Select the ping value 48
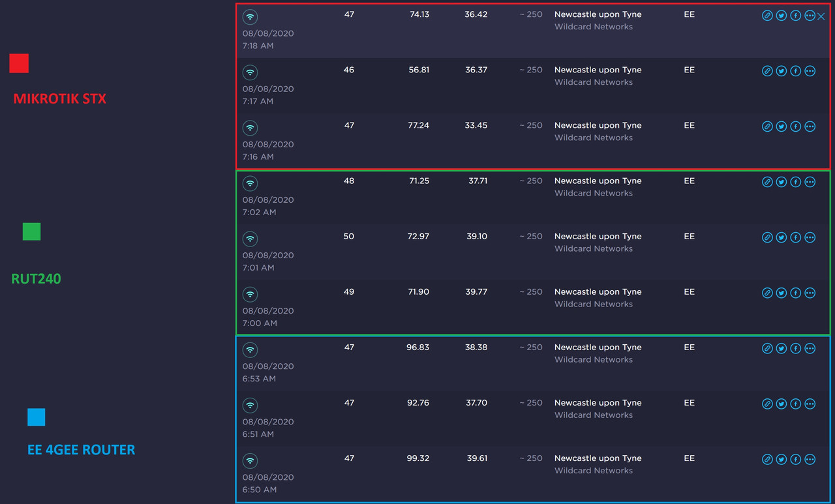The height and width of the screenshot is (504, 835). pyautogui.click(x=349, y=181)
